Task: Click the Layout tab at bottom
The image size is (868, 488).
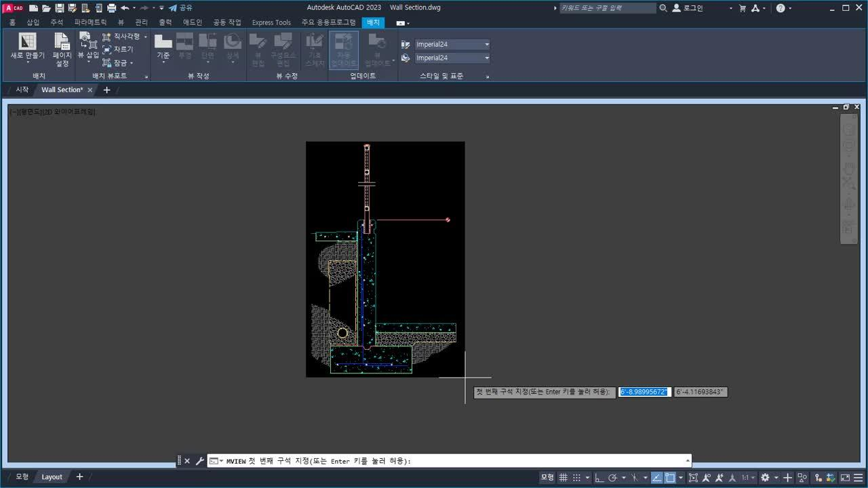Action: click(52, 476)
